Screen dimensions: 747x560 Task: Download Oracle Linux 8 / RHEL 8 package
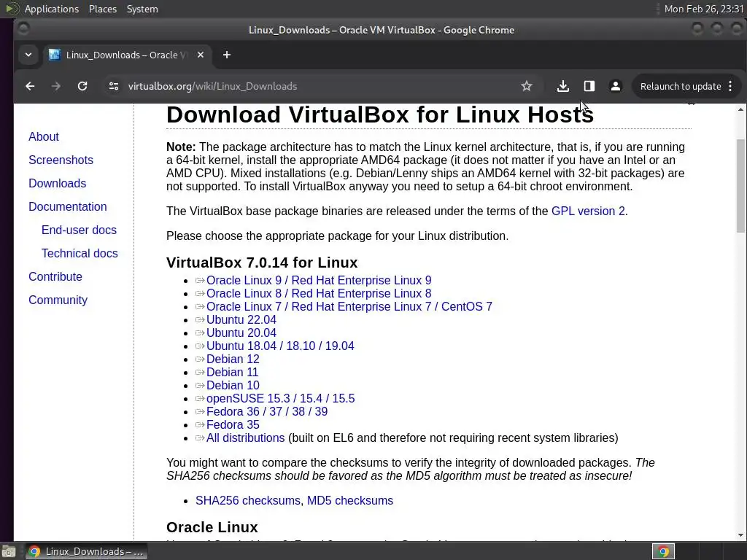point(319,293)
